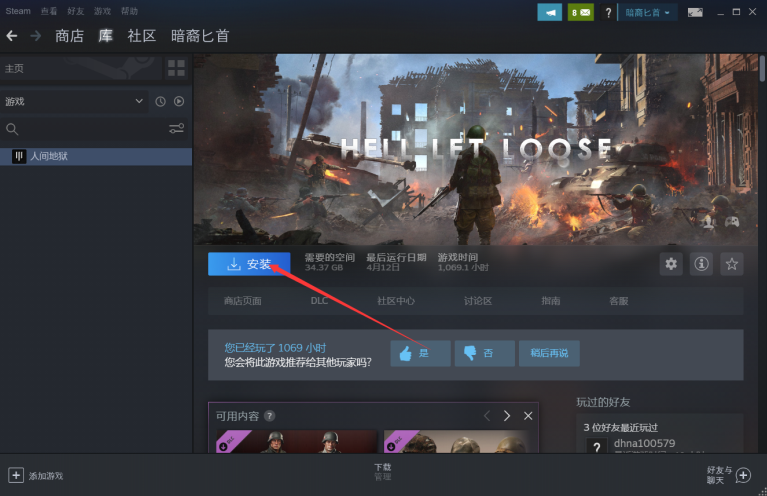767x496 pixels.
Task: Open the 社区中心 link
Action: (x=396, y=301)
